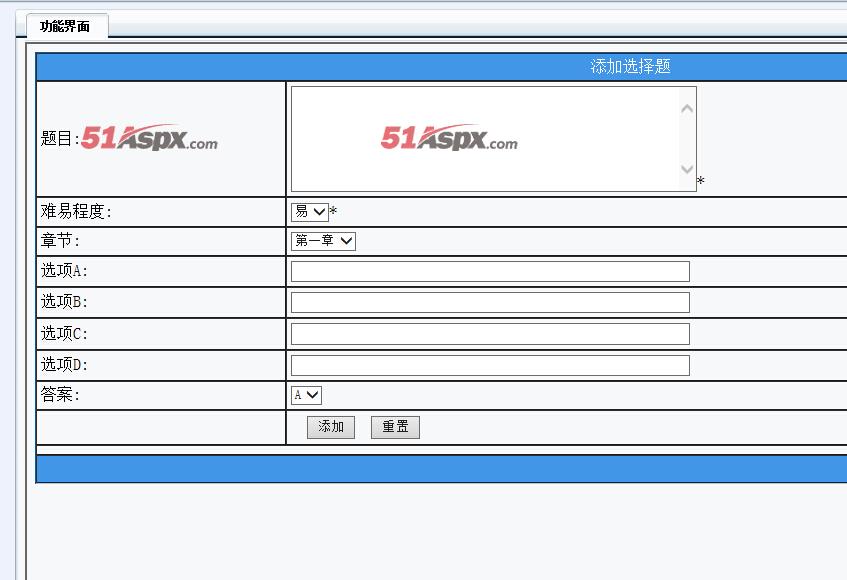Image resolution: width=847 pixels, height=580 pixels.
Task: Click the 选项B: label
Action: (64, 302)
